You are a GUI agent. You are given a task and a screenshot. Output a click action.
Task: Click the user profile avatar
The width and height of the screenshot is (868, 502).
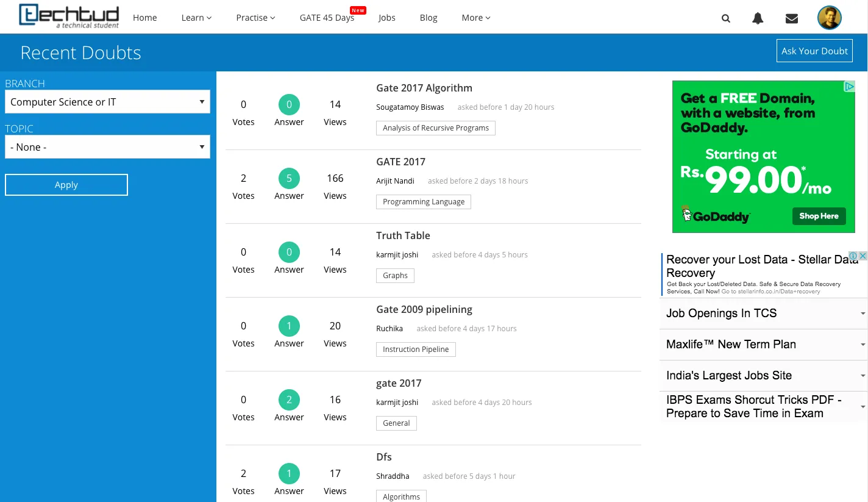(x=829, y=18)
